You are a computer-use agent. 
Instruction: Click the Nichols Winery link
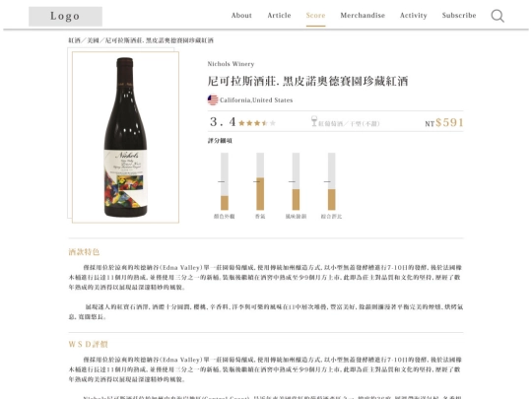click(x=231, y=64)
